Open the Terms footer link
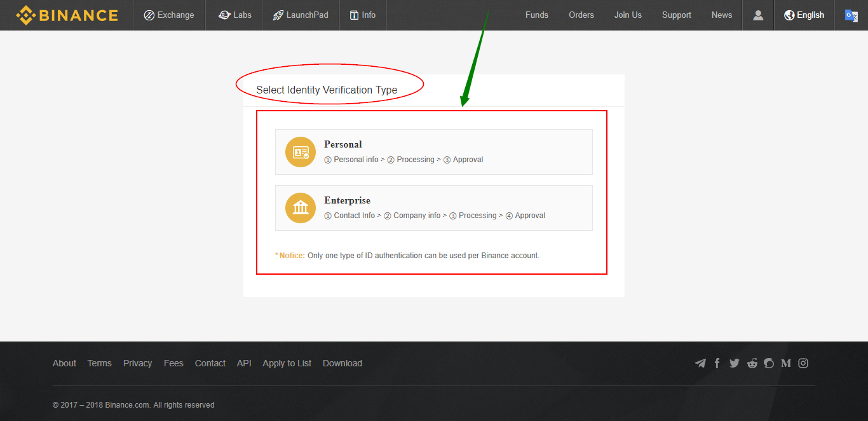Viewport: 868px width, 421px height. coord(100,363)
